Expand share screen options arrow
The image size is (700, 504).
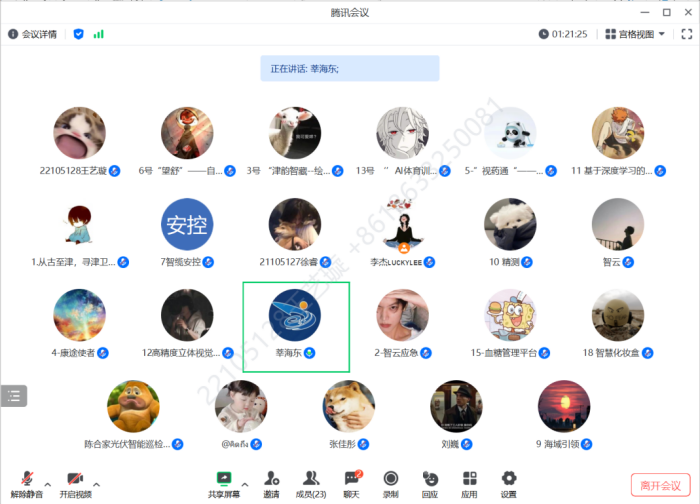point(245,484)
